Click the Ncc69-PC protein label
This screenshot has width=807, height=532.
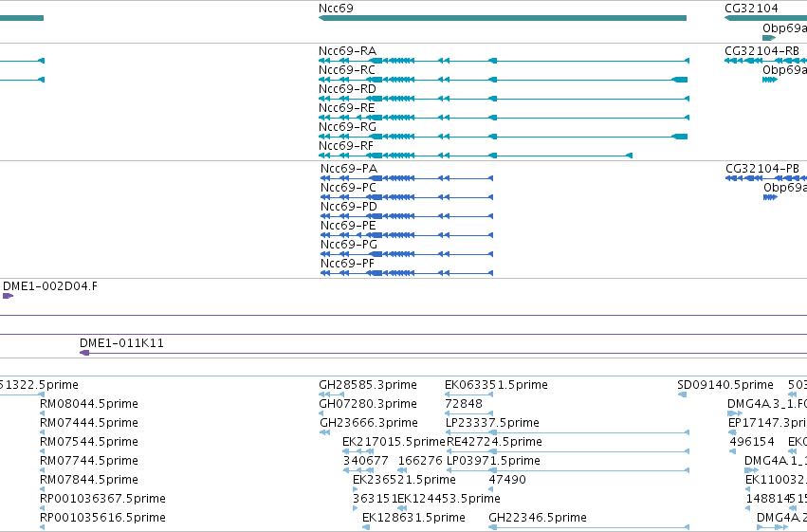[x=348, y=188]
